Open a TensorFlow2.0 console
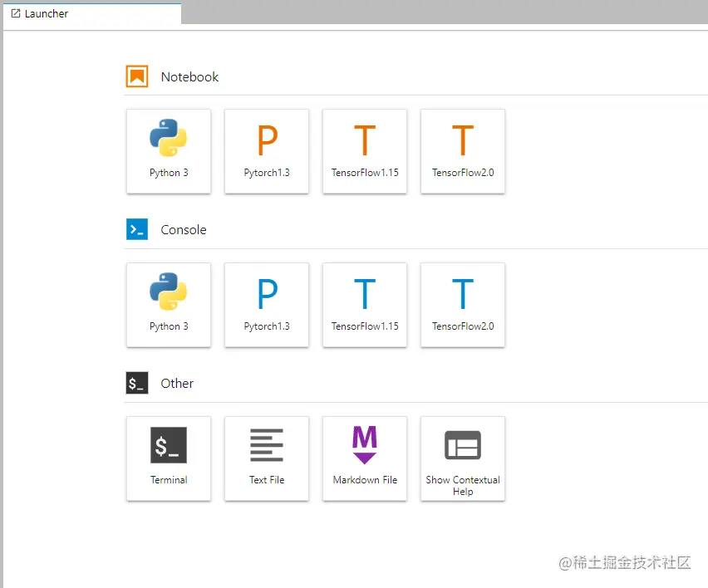708x588 pixels. (463, 305)
